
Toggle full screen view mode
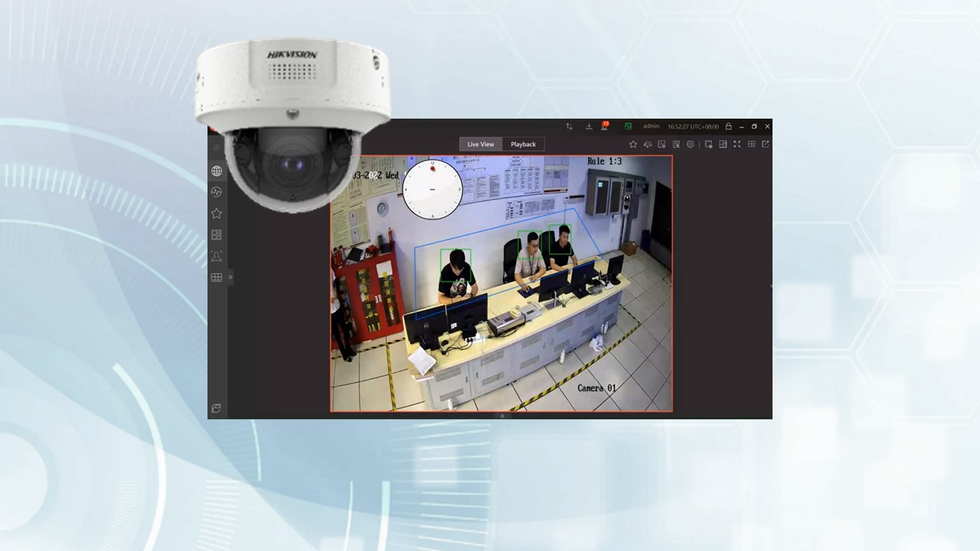pos(737,144)
